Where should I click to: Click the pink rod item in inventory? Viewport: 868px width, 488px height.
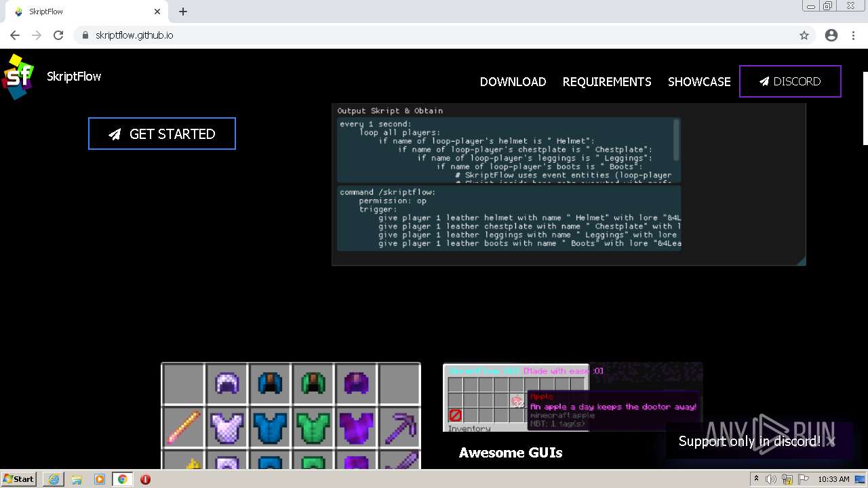184,428
